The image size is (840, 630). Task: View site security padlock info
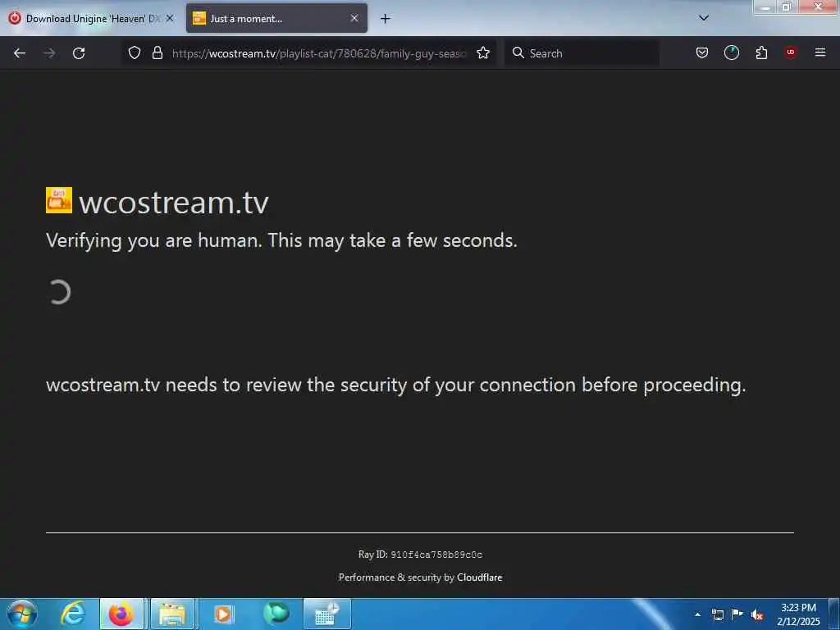pyautogui.click(x=157, y=52)
